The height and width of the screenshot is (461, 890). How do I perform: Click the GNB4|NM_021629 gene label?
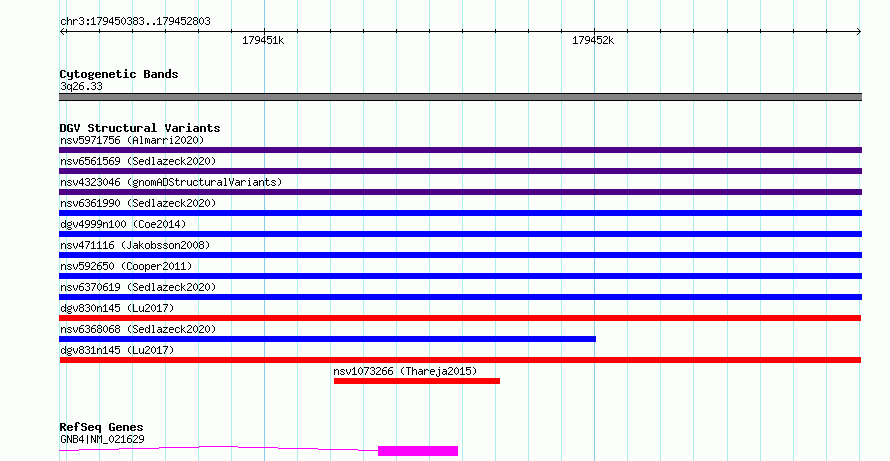point(102,439)
